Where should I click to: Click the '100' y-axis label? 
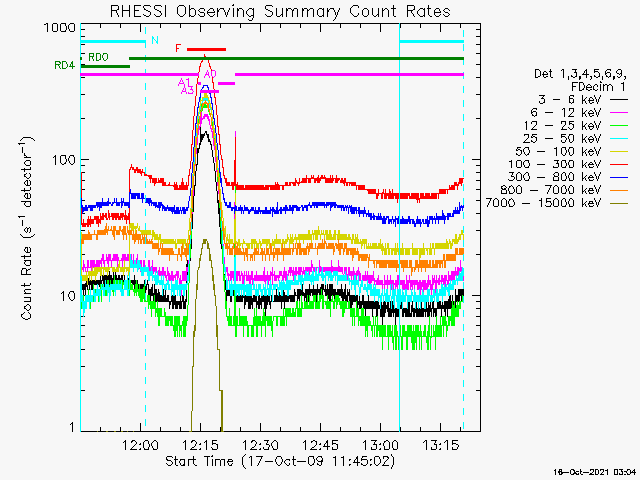tap(64, 160)
